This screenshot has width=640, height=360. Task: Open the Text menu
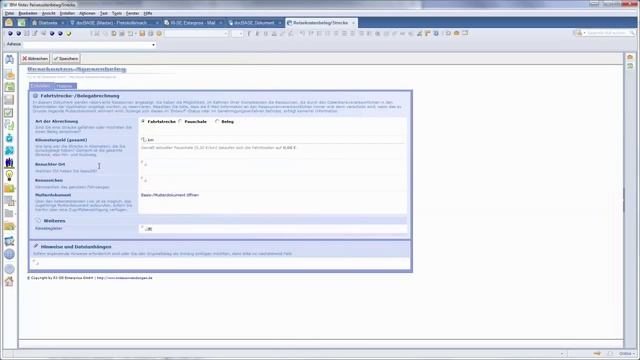(x=104, y=13)
